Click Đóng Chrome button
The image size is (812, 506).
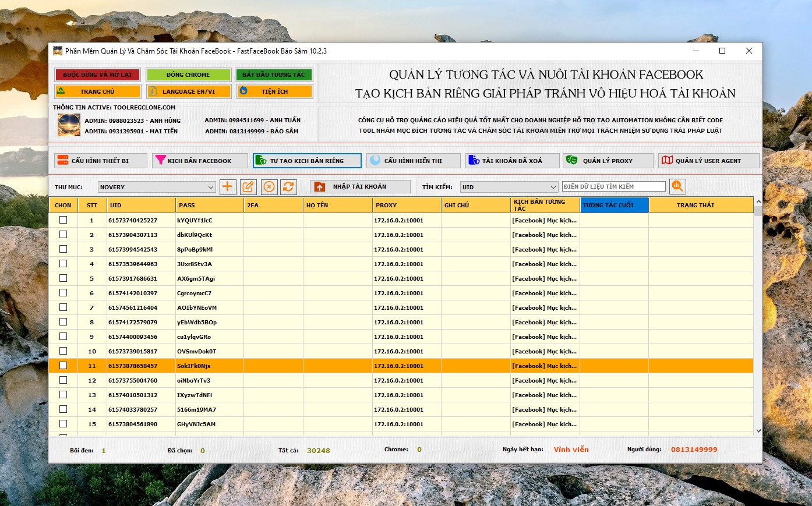[188, 75]
